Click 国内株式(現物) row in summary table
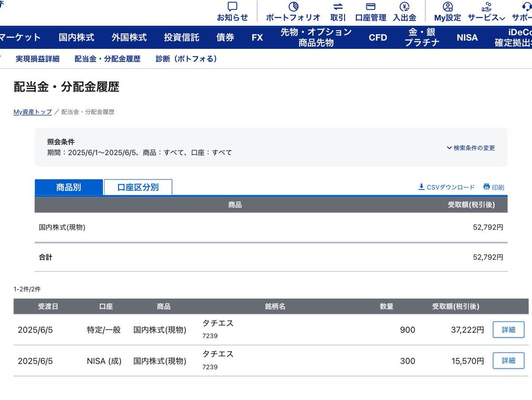 click(271, 227)
